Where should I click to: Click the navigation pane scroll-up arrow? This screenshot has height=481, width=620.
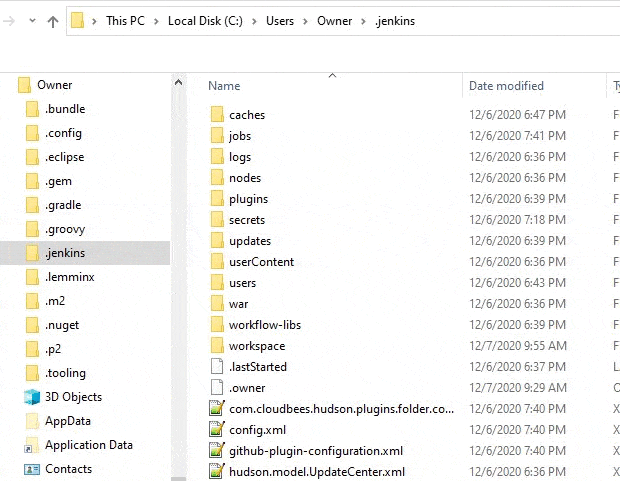(178, 82)
